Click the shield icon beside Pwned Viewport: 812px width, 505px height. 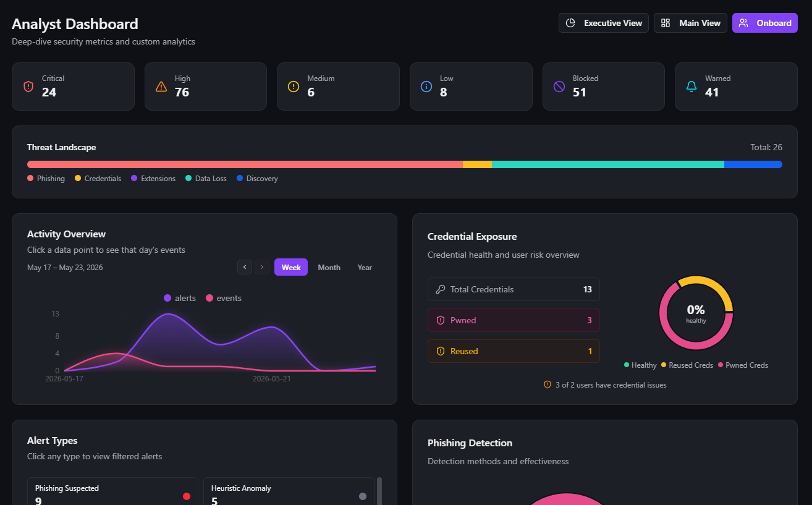click(x=441, y=320)
